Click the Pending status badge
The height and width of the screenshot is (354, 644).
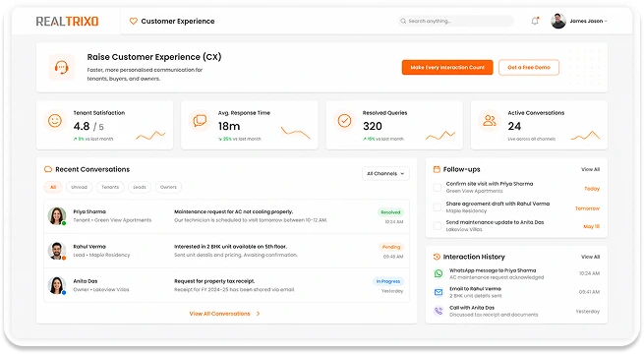click(x=391, y=247)
